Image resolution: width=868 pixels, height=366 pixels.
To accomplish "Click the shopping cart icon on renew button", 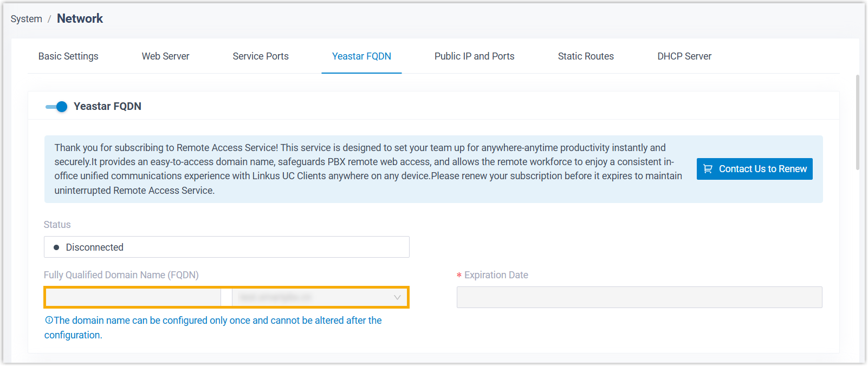I will coord(708,169).
